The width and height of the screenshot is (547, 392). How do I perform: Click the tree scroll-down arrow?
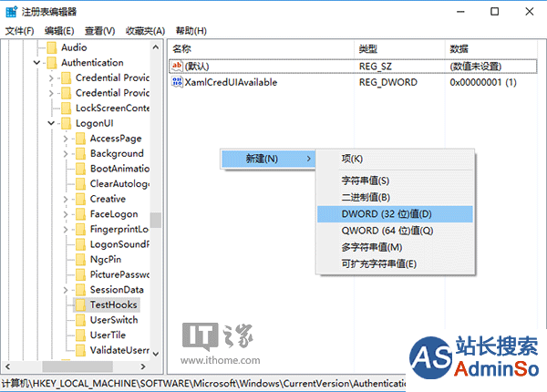(x=156, y=354)
